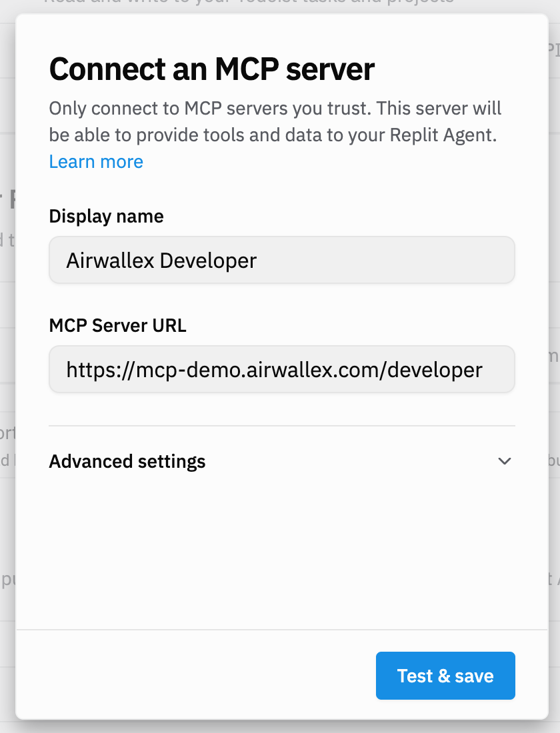The width and height of the screenshot is (560, 733).
Task: Click the Display name label
Action: [x=106, y=216]
